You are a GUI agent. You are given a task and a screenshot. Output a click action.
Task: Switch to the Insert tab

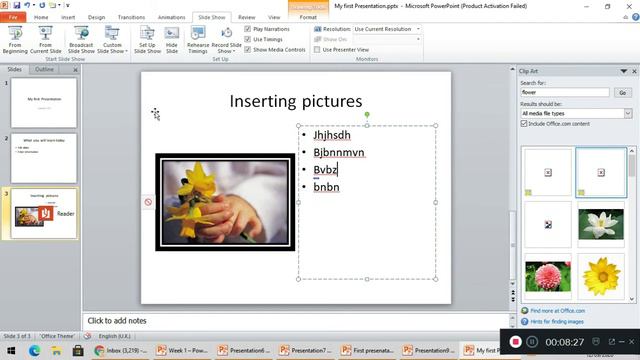coord(68,17)
